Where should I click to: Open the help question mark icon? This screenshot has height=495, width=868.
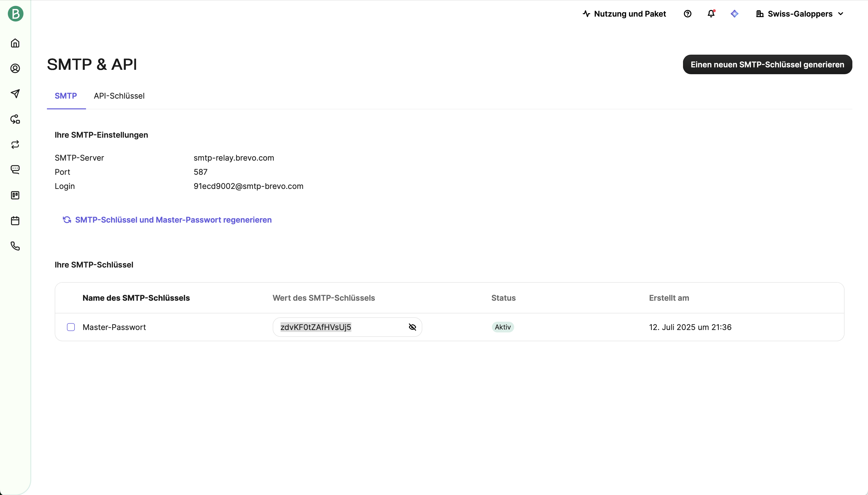pyautogui.click(x=687, y=14)
